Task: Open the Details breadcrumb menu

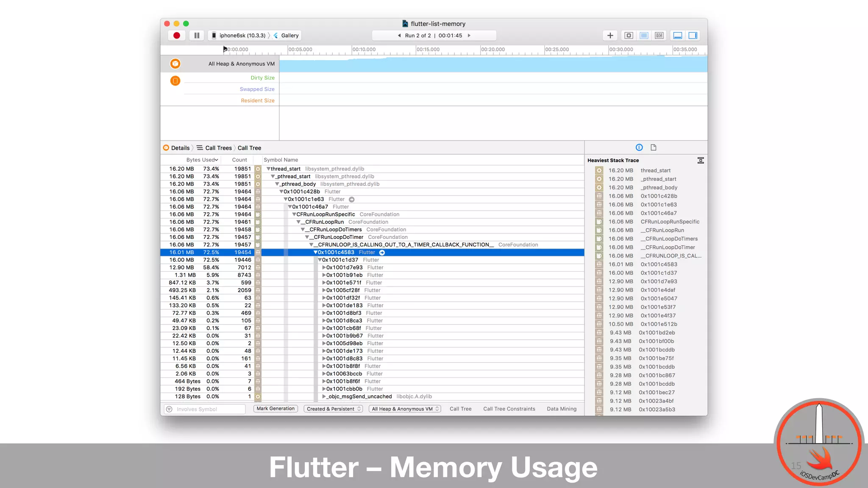Action: coord(176,148)
